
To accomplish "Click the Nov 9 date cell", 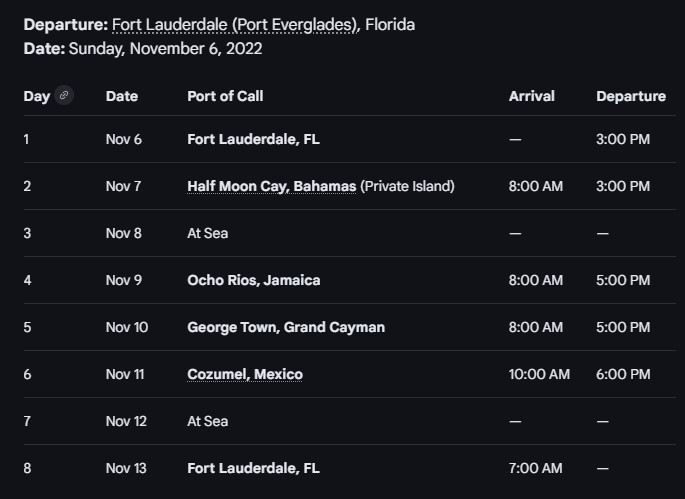I will click(x=124, y=280).
